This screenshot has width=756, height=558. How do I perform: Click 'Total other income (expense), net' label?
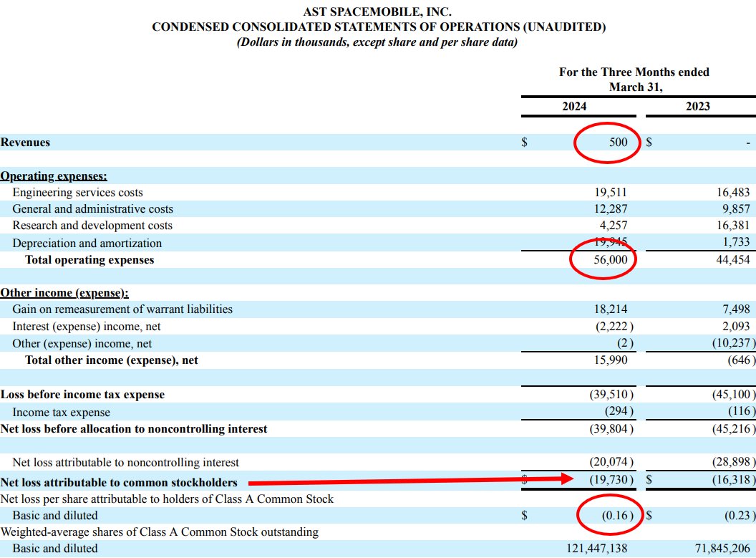point(112,360)
